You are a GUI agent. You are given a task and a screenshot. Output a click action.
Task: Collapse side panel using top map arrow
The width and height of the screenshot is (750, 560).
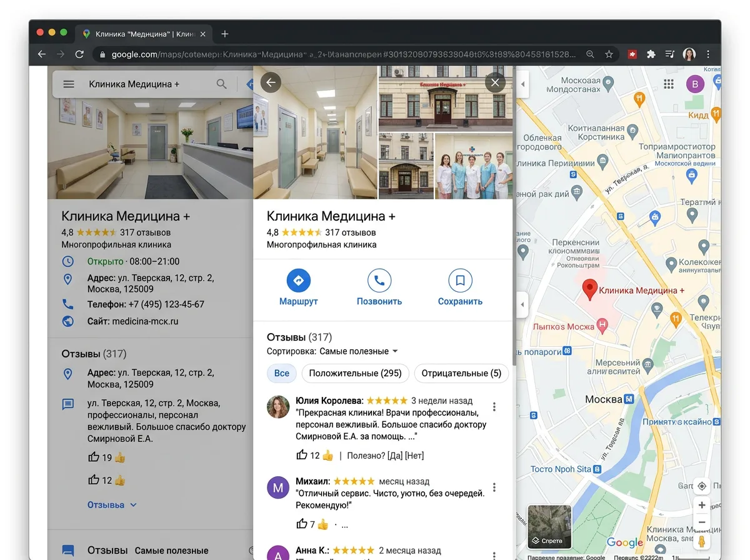[x=523, y=83]
